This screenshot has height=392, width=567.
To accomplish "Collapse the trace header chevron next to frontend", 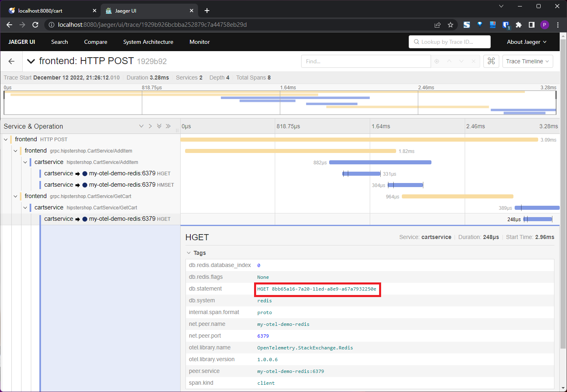I will 31,61.
